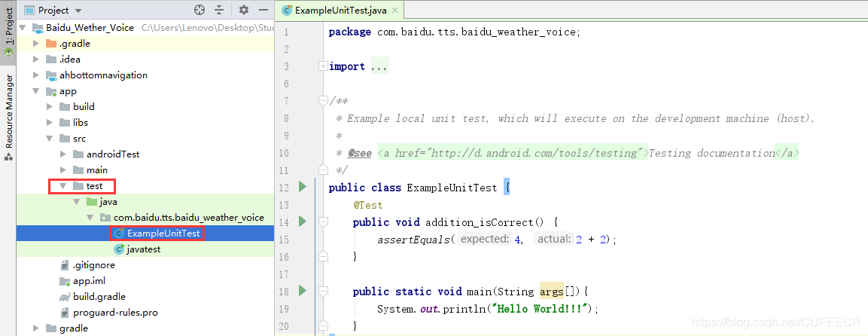Hide the Project tool window with minus icon
The image size is (868, 336).
point(263,10)
